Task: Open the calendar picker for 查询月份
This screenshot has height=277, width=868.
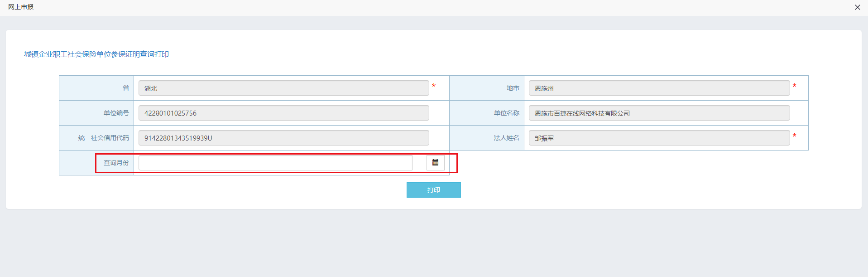Action: point(435,163)
